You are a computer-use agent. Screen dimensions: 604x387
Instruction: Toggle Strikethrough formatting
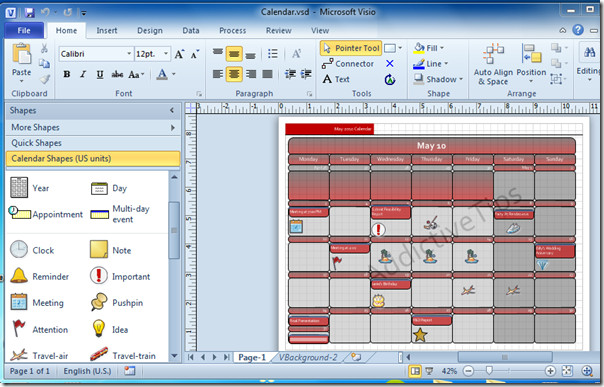coord(117,74)
